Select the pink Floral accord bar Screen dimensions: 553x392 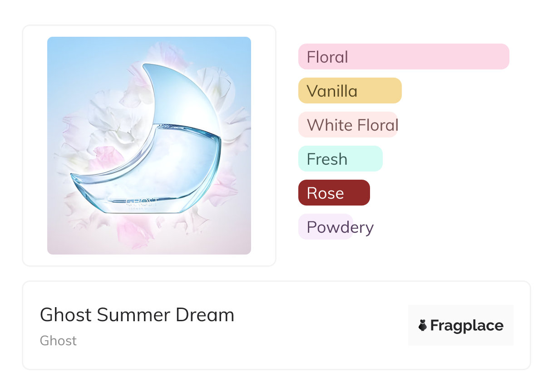coord(403,57)
